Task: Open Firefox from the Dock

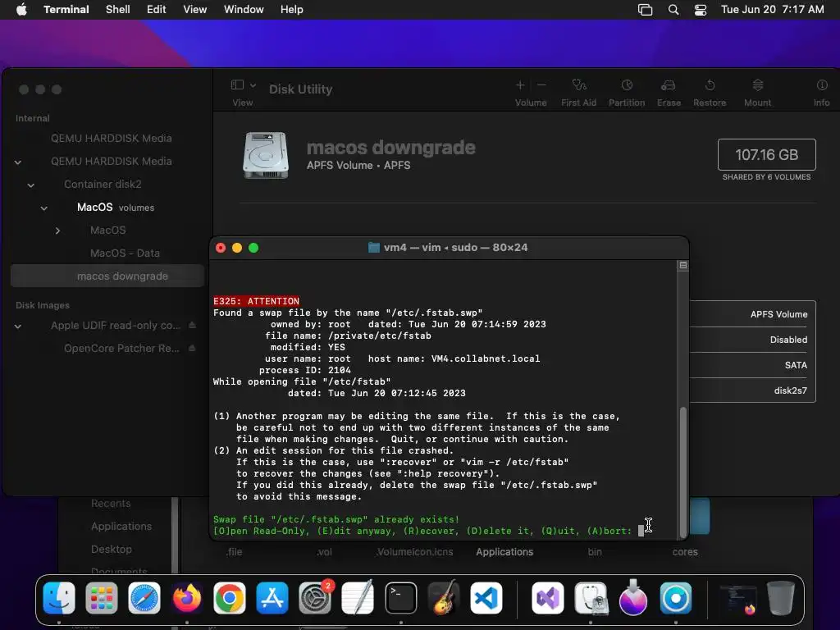Action: [x=186, y=598]
